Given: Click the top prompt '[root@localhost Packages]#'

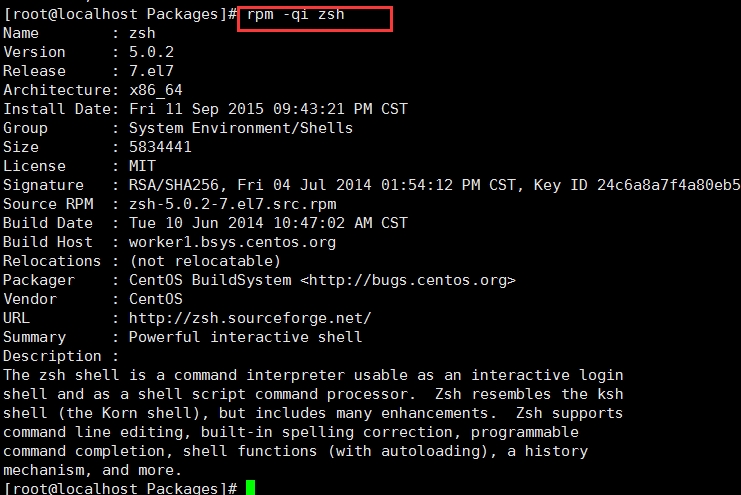Looking at the screenshot, I should pyautogui.click(x=120, y=14).
